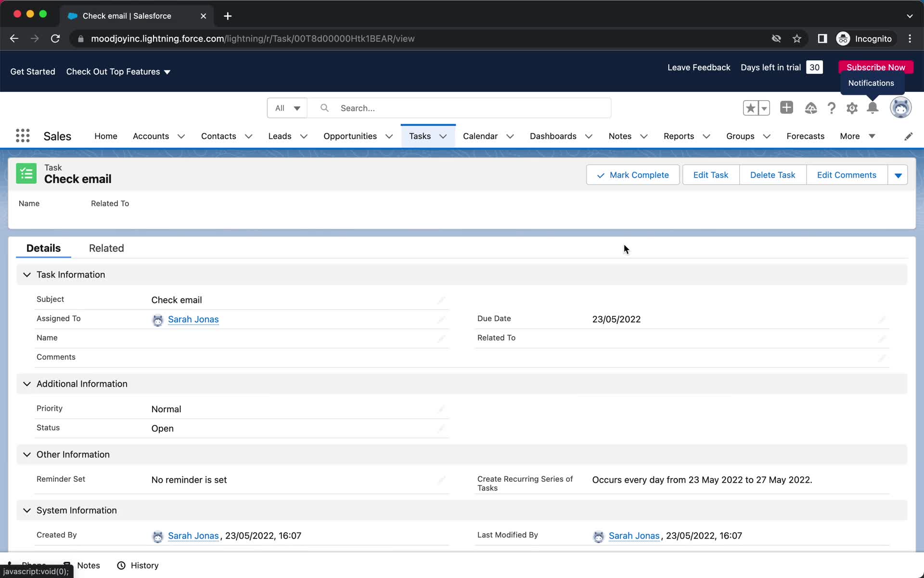Click the Global Actions plus icon
924x578 pixels.
(x=786, y=107)
